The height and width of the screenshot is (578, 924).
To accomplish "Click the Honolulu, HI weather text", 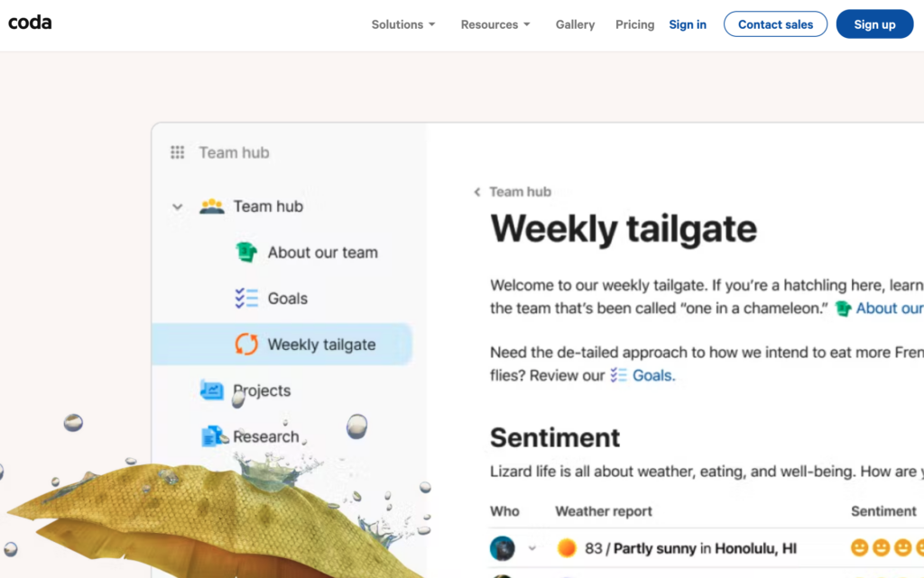I will (x=756, y=548).
